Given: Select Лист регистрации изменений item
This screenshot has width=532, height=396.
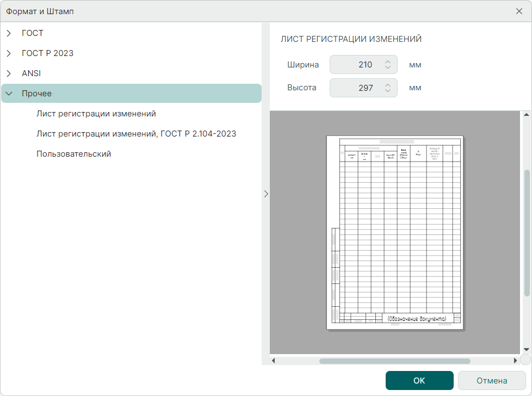Looking at the screenshot, I should pyautogui.click(x=96, y=114).
